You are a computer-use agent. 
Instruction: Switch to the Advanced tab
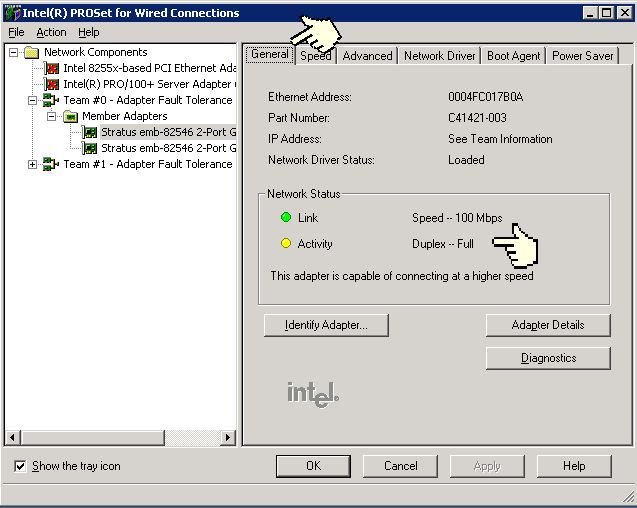click(367, 56)
